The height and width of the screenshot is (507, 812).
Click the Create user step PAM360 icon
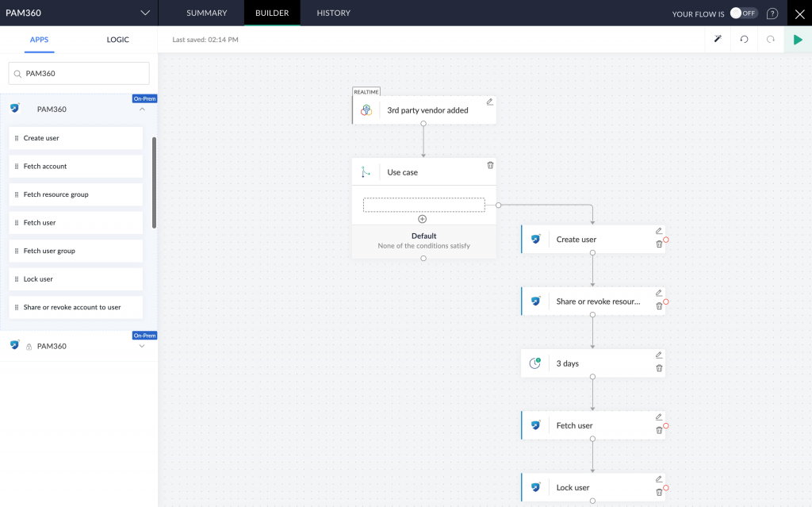(x=535, y=239)
